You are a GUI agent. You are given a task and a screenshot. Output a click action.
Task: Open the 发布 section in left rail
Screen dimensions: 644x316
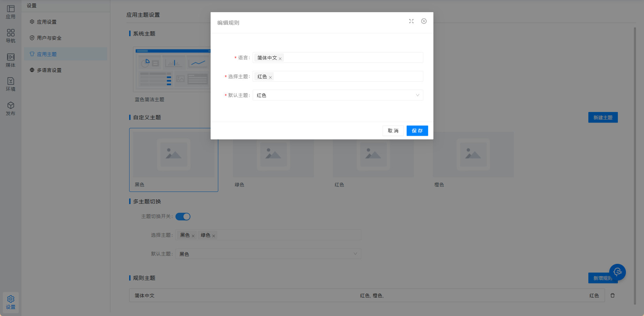[10, 109]
